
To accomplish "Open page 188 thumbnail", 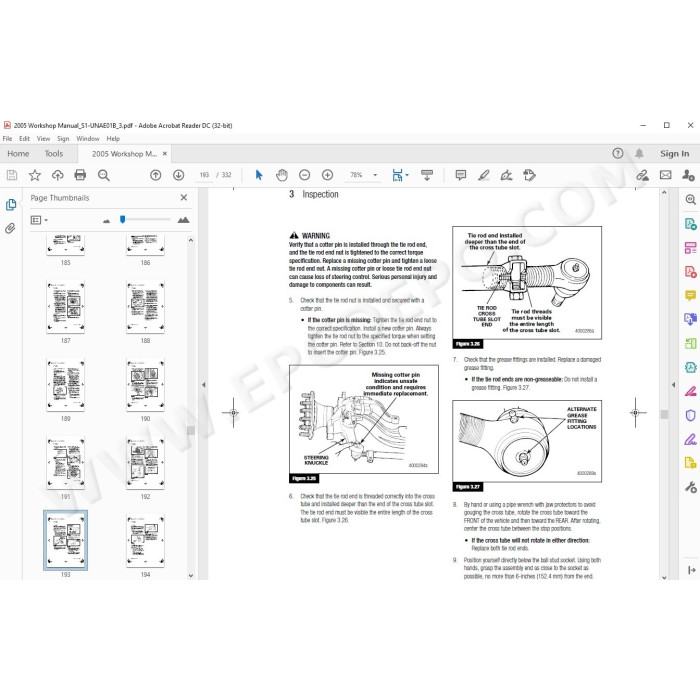I will [x=146, y=307].
